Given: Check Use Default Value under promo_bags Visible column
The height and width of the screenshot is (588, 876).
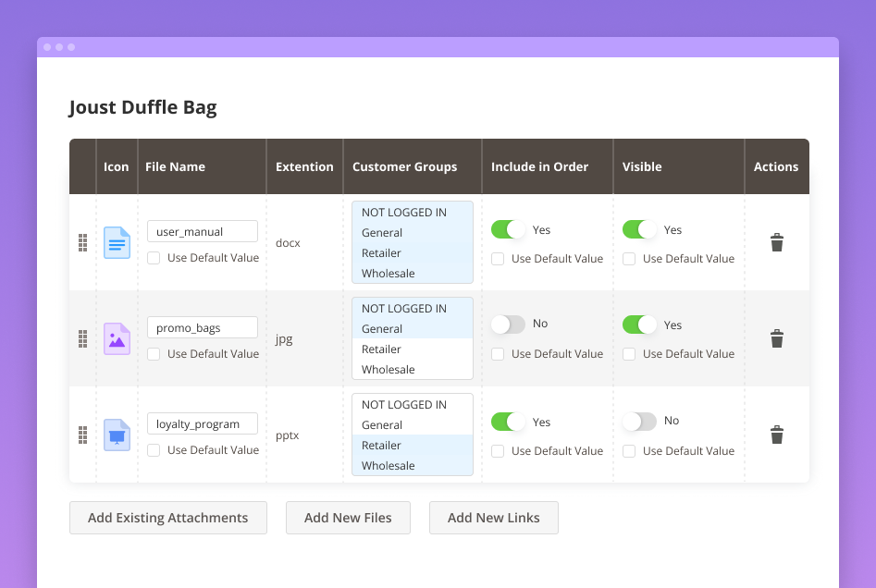Looking at the screenshot, I should click(629, 353).
